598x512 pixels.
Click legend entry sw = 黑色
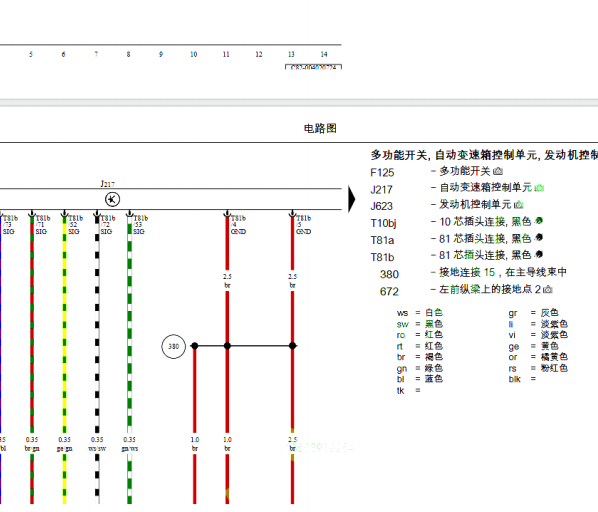coord(420,324)
